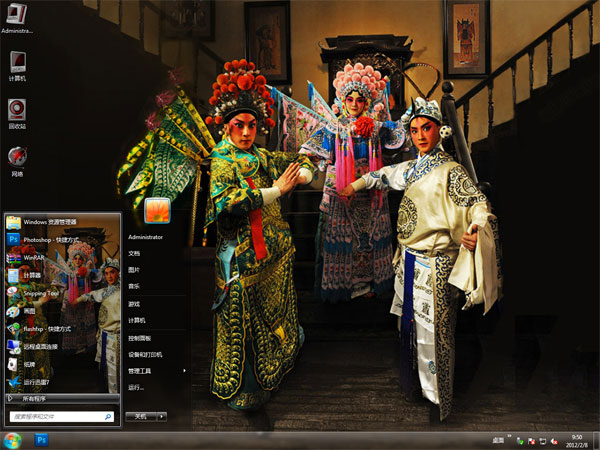Open 计算机 in Start menu right pane
Viewport: 600px width, 450px height.
(x=137, y=320)
